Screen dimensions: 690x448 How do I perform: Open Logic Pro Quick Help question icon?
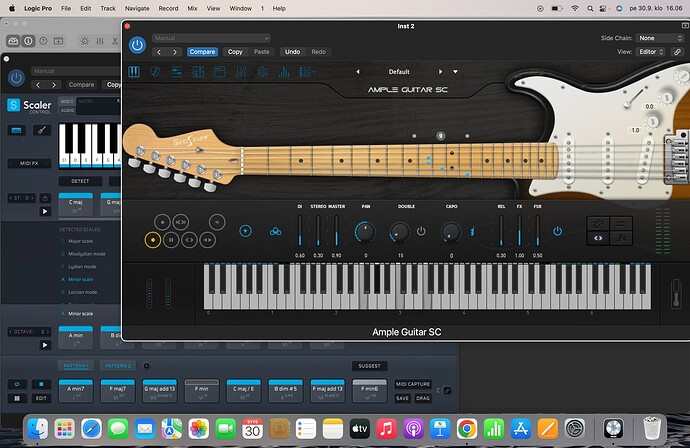pos(43,41)
